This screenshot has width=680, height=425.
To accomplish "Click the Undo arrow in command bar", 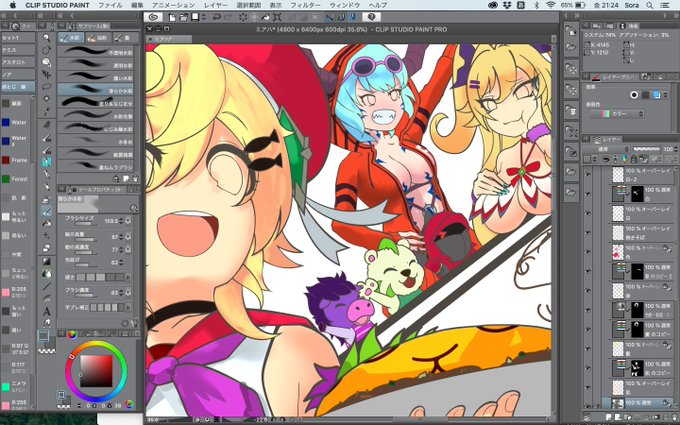I will pos(216,17).
